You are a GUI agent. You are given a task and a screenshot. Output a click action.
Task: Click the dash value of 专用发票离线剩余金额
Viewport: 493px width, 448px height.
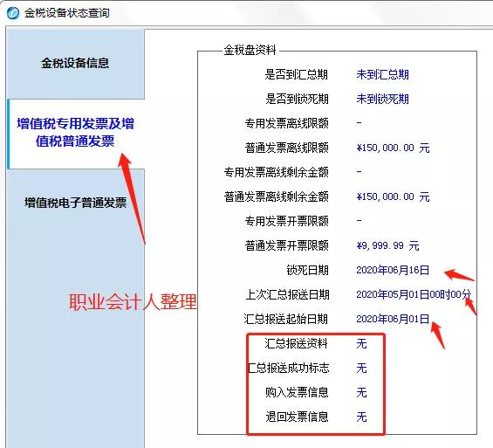(359, 172)
